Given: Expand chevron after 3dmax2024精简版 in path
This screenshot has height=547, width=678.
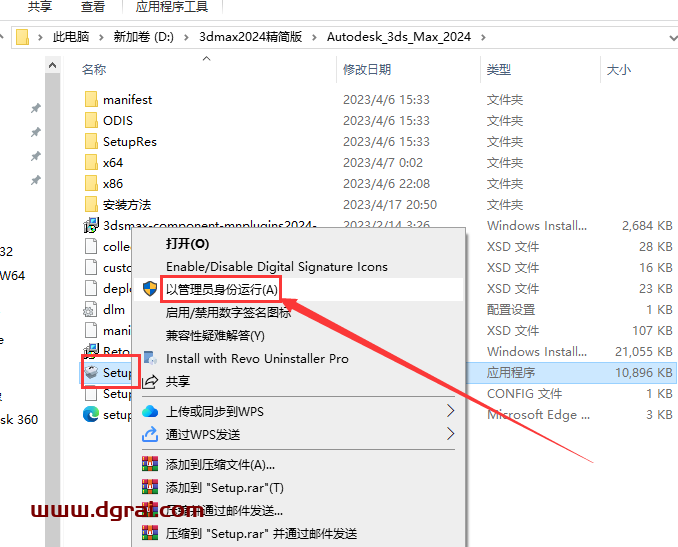Looking at the screenshot, I should click(314, 37).
